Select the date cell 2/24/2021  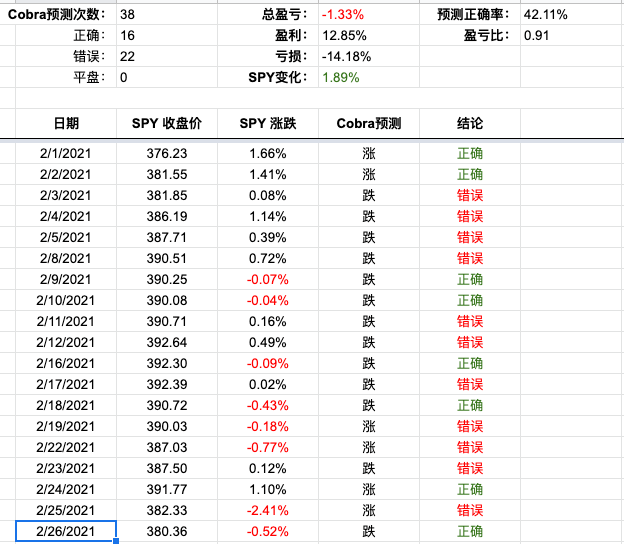coord(66,489)
